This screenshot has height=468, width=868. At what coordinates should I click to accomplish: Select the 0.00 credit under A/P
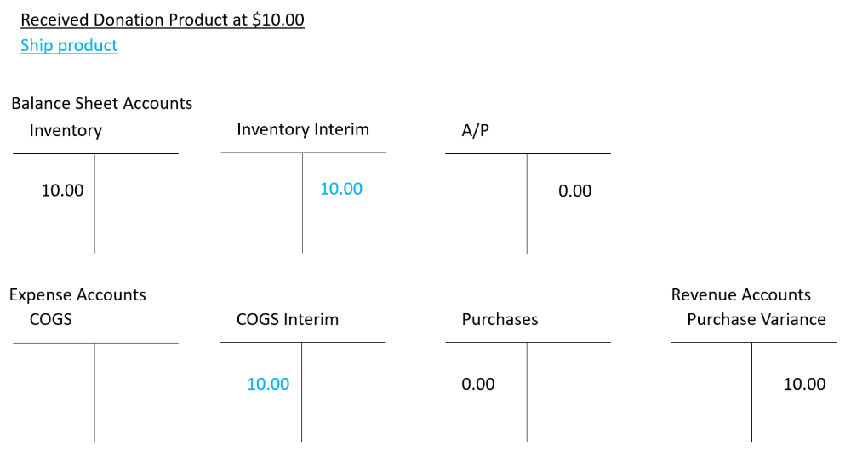(575, 191)
